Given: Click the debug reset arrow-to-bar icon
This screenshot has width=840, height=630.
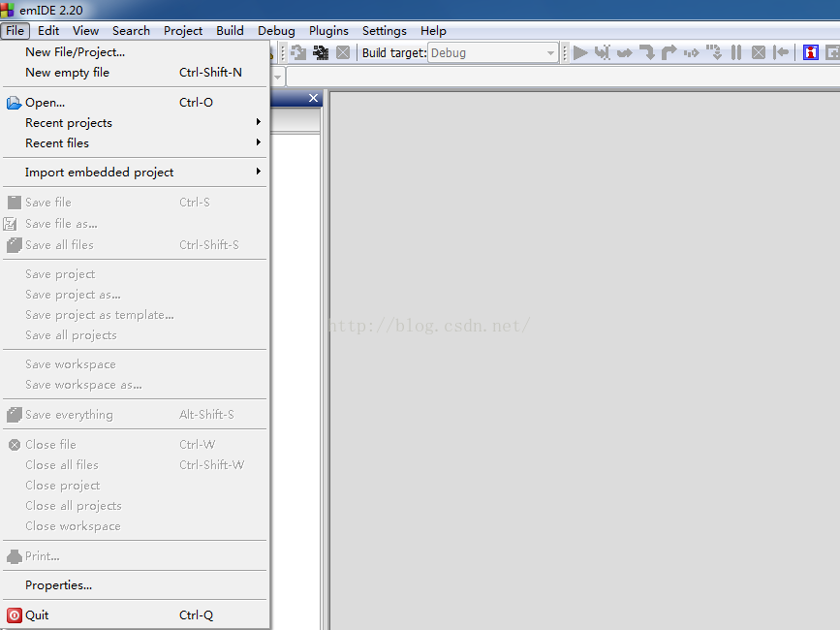Looking at the screenshot, I should click(781, 52).
